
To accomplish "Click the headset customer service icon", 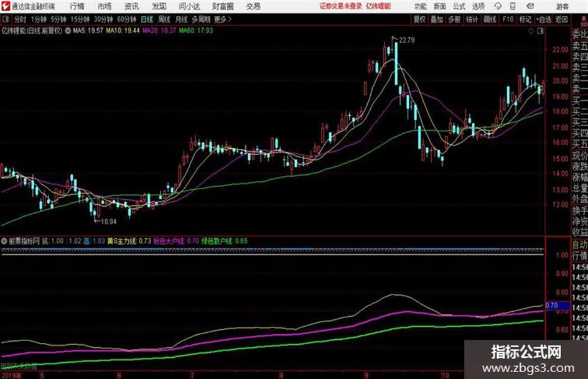I will pyautogui.click(x=498, y=6).
